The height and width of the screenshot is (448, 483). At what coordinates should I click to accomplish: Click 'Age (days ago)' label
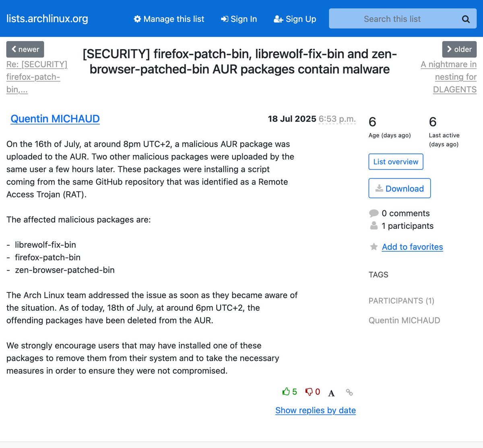[390, 135]
